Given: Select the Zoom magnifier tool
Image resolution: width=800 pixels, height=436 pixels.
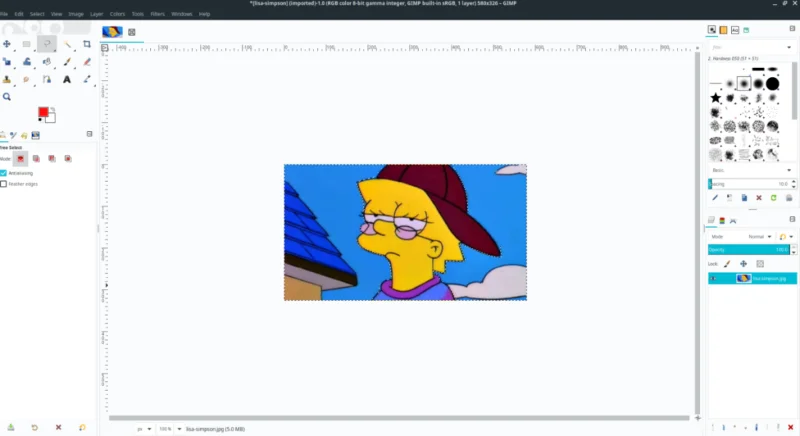Looking at the screenshot, I should click(7, 97).
